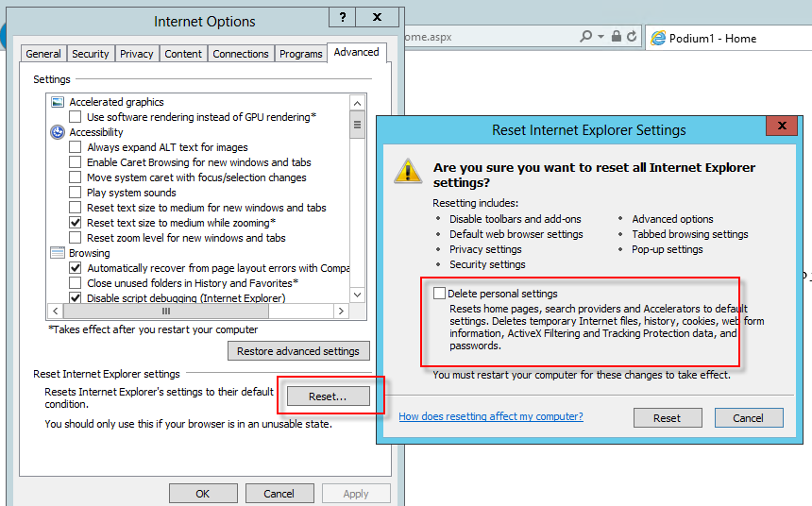Viewport: 812px width, 506px height.
Task: Uncheck Automatically recover from page layout errors
Action: tap(76, 268)
